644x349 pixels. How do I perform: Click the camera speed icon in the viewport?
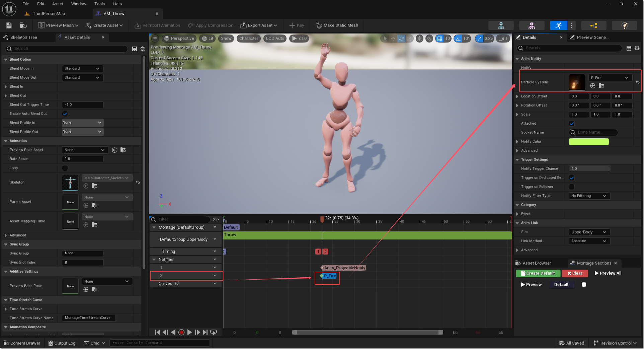[503, 39]
